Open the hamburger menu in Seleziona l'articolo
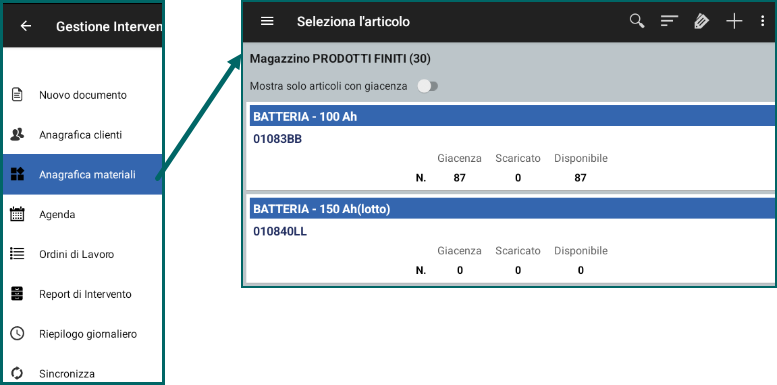Screen dimensions: 777x385 [267, 21]
